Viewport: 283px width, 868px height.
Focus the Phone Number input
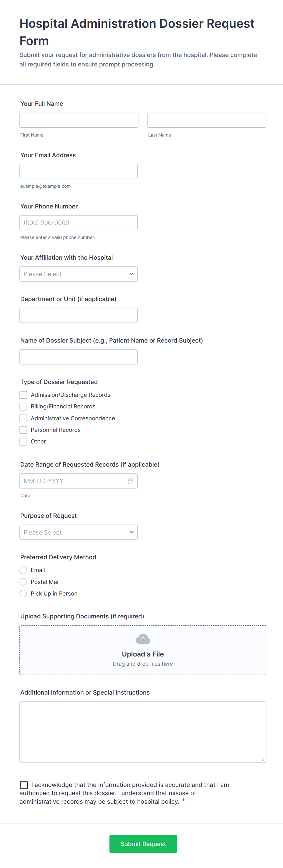[x=79, y=223]
